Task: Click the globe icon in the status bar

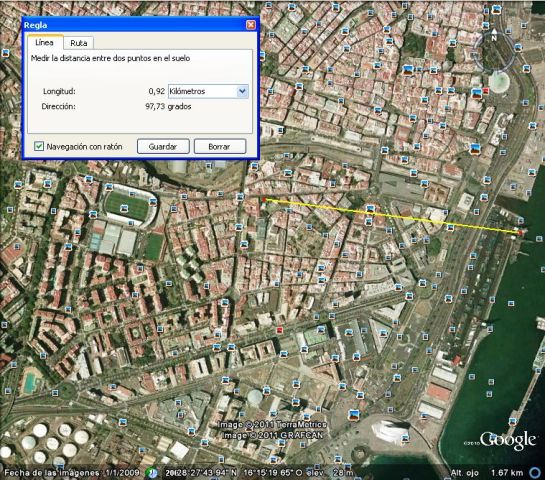Action: click(x=151, y=473)
